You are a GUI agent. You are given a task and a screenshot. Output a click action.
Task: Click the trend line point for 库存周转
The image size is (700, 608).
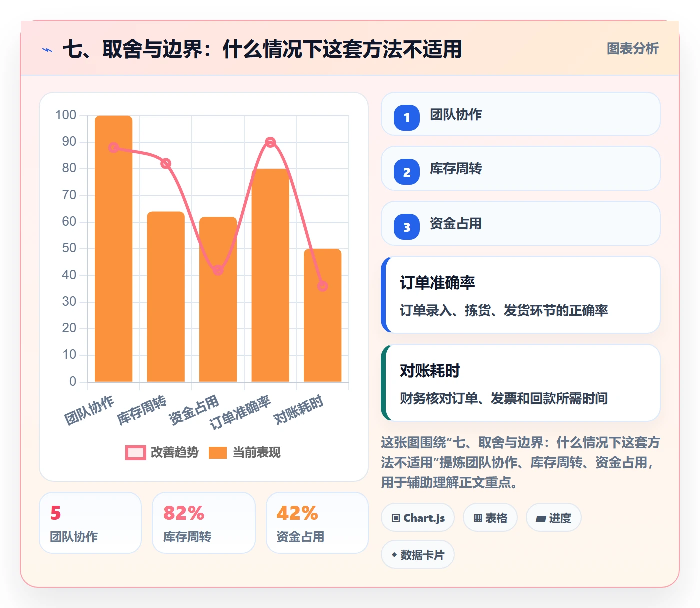166,164
